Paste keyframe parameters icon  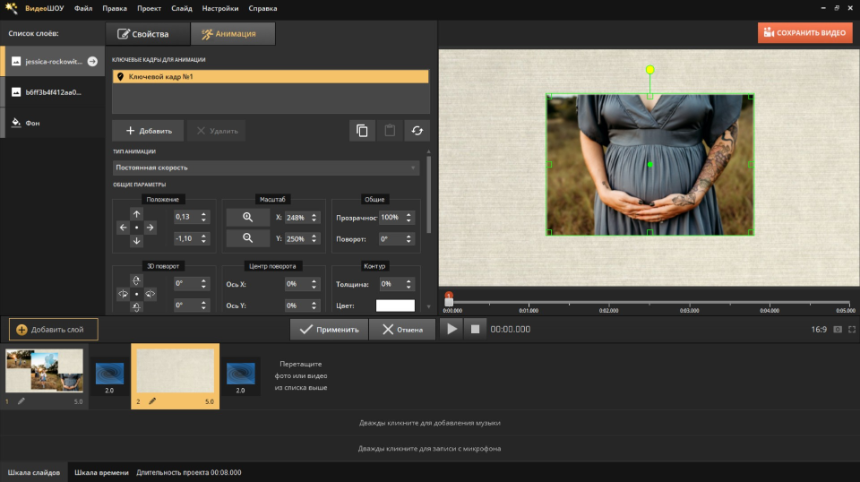389,131
